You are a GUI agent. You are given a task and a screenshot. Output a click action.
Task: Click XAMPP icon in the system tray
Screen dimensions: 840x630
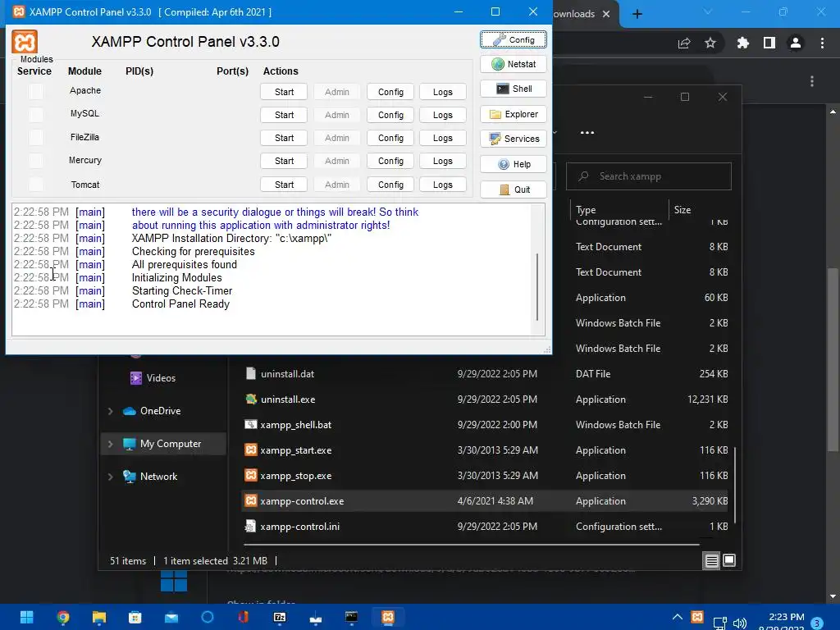(x=697, y=617)
